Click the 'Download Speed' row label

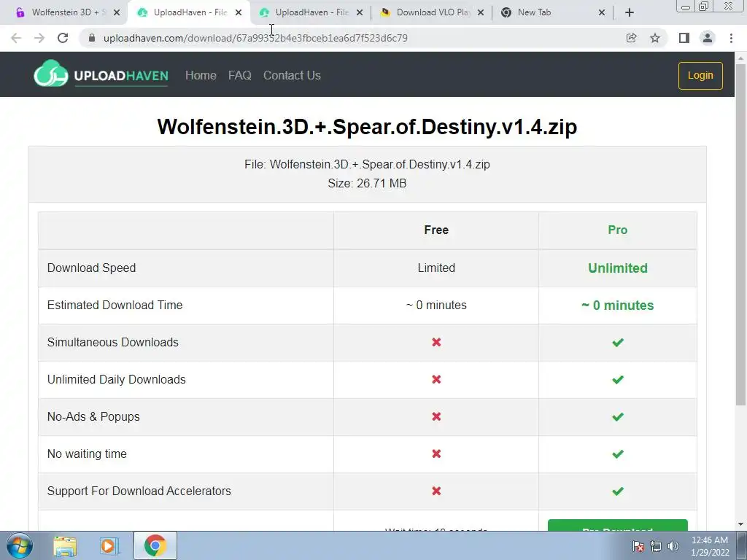click(91, 268)
